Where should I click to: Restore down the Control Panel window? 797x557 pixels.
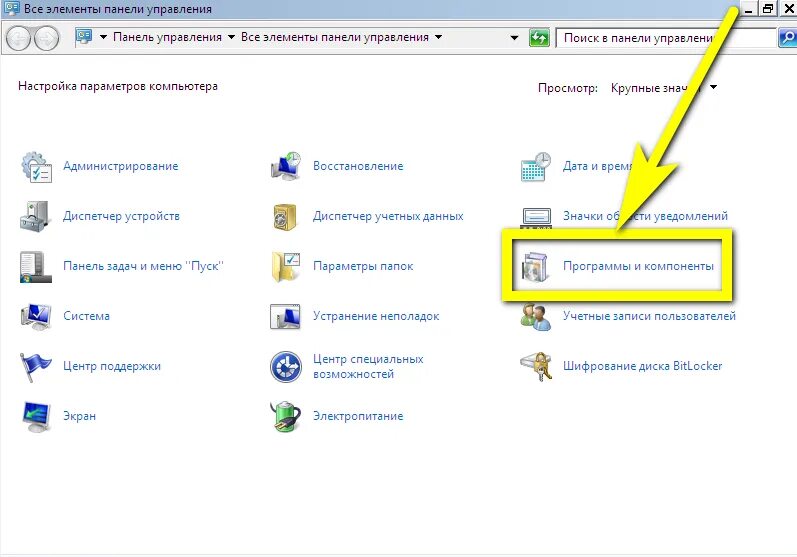pyautogui.click(x=768, y=8)
